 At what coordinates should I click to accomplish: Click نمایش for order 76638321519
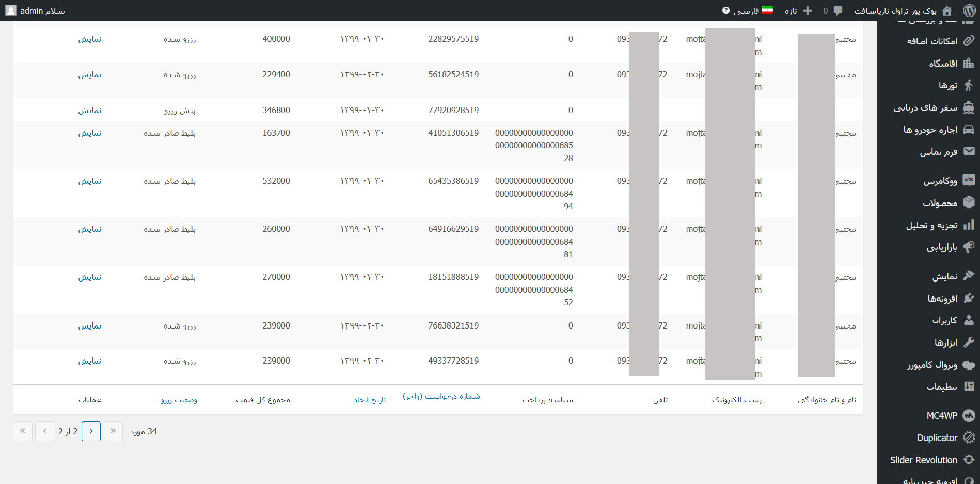[x=90, y=326]
